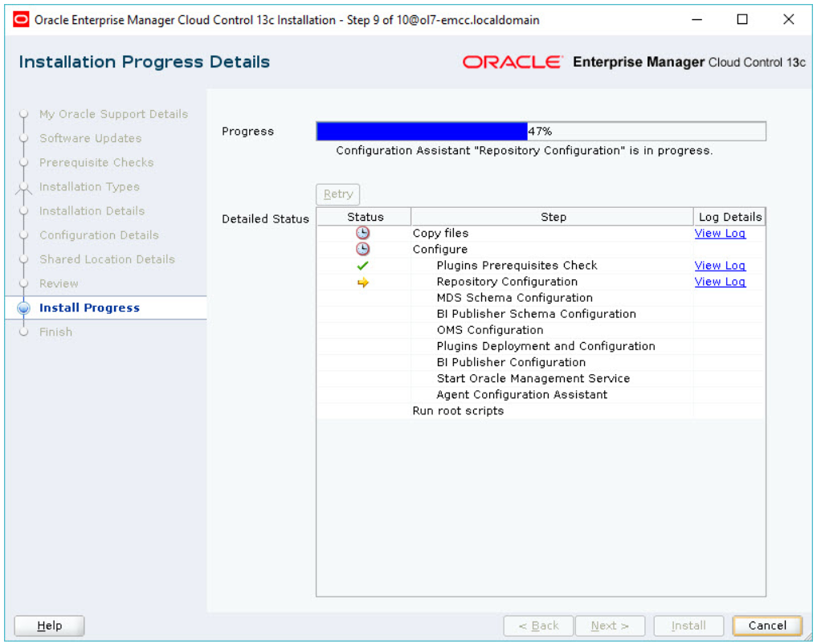
Task: Select the Configure row text
Action: click(439, 250)
